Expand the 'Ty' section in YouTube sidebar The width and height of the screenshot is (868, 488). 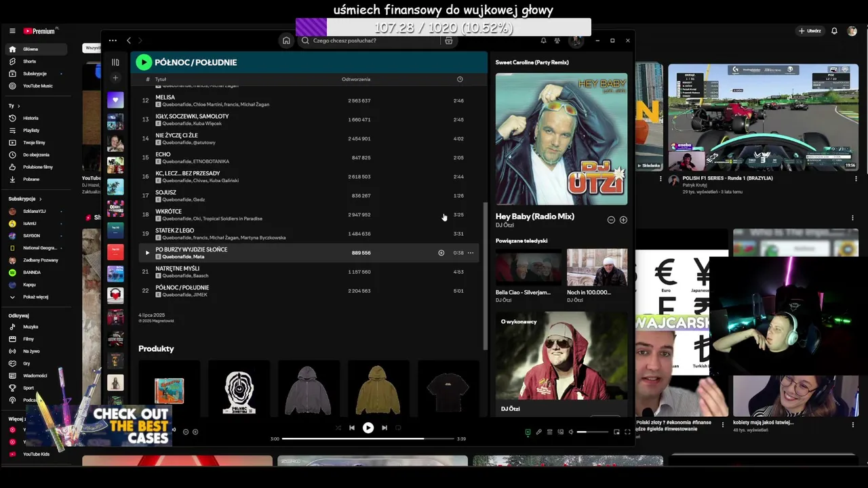pyautogui.click(x=14, y=106)
